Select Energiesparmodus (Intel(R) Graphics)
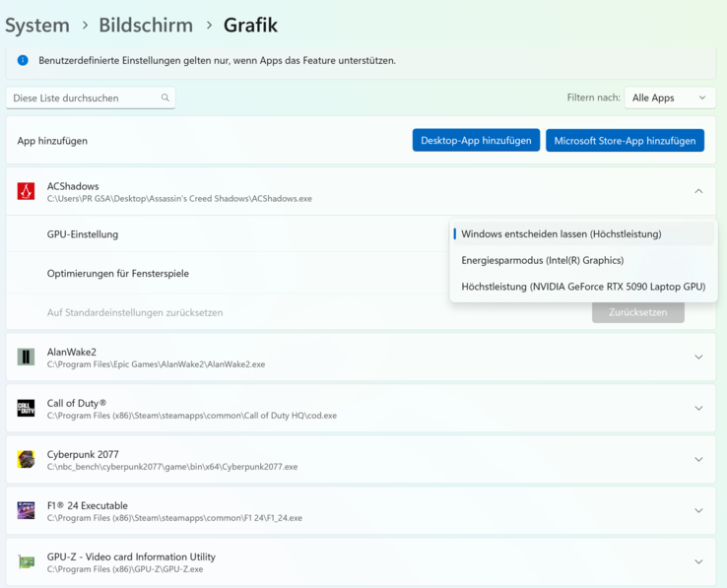Image resolution: width=727 pixels, height=588 pixels. coord(583,260)
